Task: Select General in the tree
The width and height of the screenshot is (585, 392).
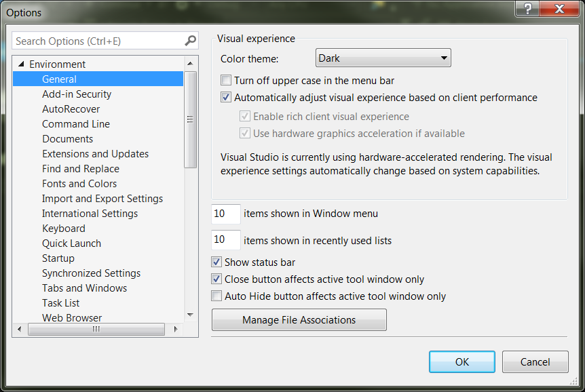Action: click(x=98, y=79)
